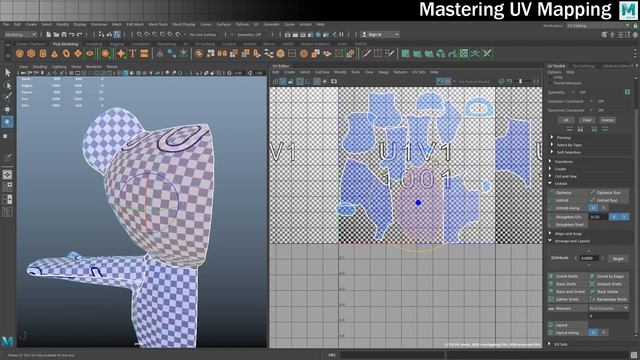Create a polygon cone from the shelf
Screen dimensions: 640x360
pyautogui.click(x=54, y=53)
